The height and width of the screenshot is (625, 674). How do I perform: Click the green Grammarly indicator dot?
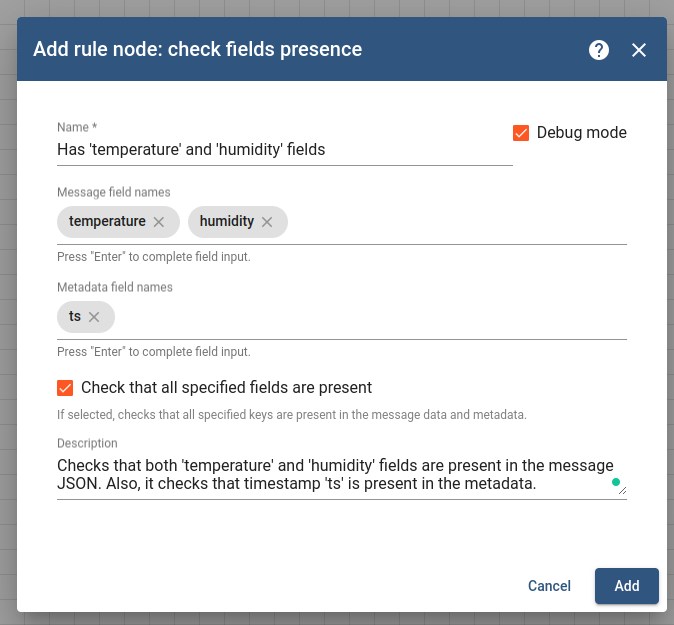(x=616, y=482)
